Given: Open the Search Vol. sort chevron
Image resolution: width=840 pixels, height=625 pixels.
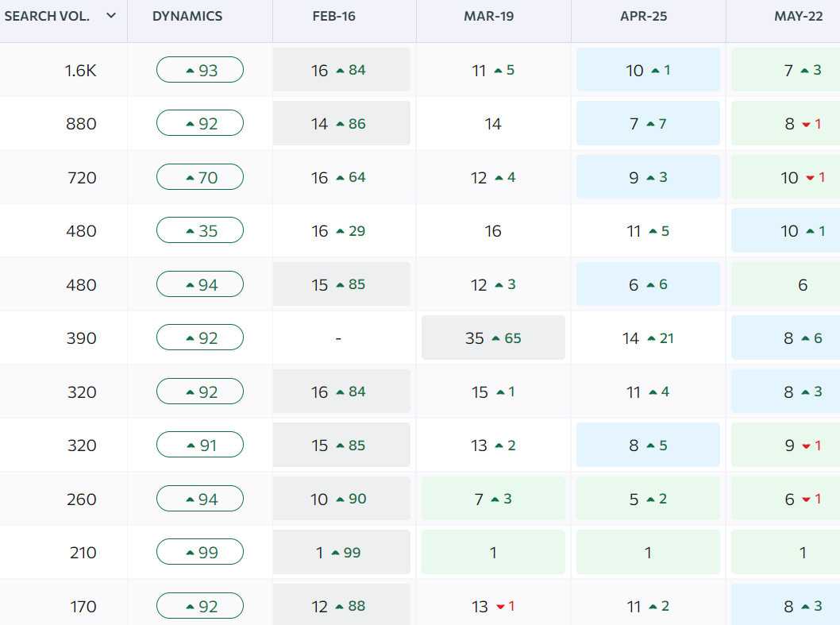Looking at the screenshot, I should (x=111, y=16).
